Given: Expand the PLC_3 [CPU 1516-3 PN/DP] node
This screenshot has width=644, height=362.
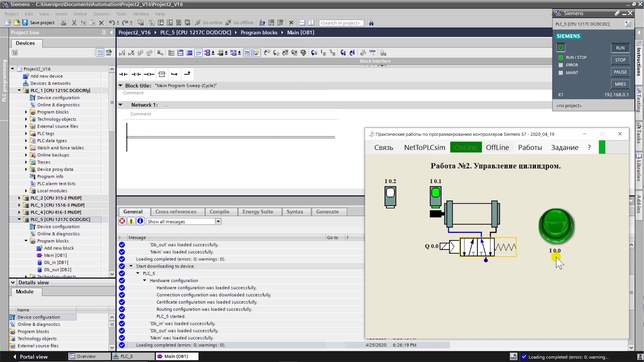Looking at the screenshot, I should pos(20,205).
